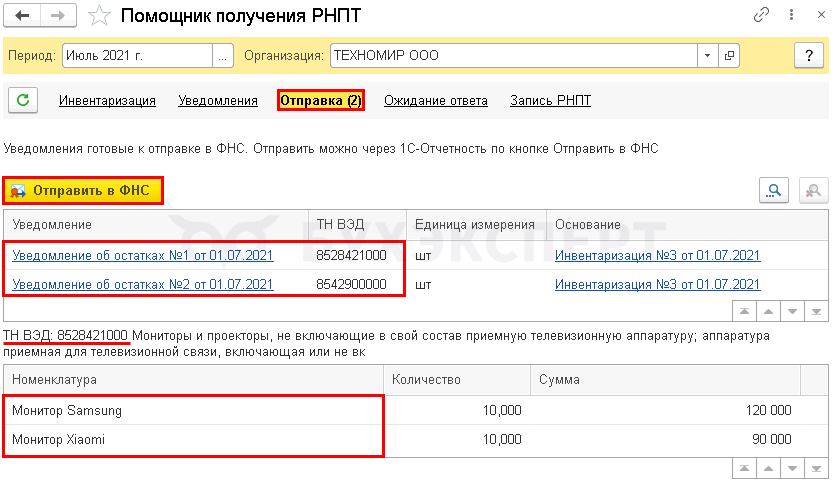Click the Единица измерения column header
The height and width of the screenshot is (487, 834).
pyautogui.click(x=477, y=225)
